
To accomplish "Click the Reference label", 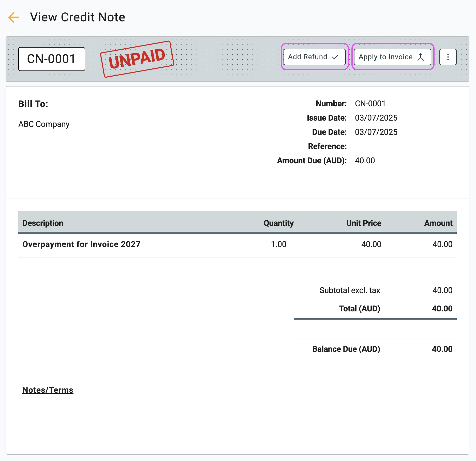I will point(327,146).
